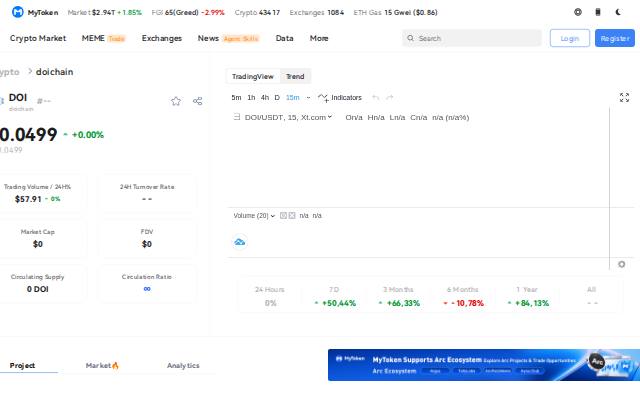Viewport: 640px width, 400px height.
Task: Open the Analytics tab
Action: 183,365
